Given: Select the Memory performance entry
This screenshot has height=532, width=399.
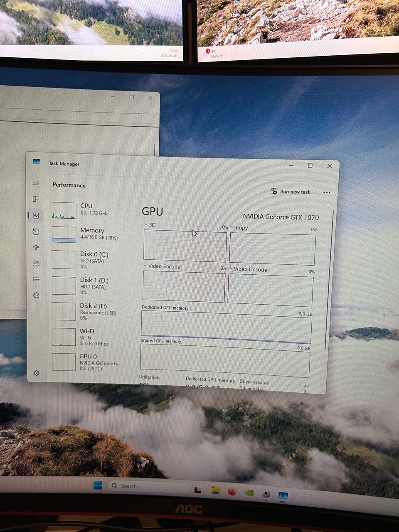Looking at the screenshot, I should point(87,234).
